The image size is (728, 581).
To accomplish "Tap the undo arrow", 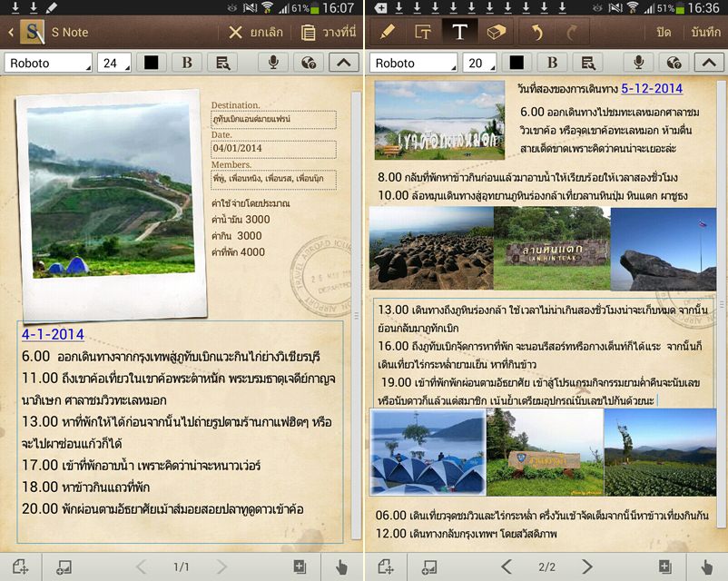I will pos(536,32).
